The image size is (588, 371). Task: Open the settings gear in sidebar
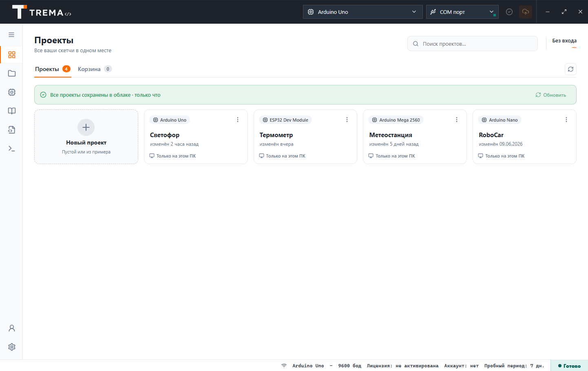(x=12, y=347)
